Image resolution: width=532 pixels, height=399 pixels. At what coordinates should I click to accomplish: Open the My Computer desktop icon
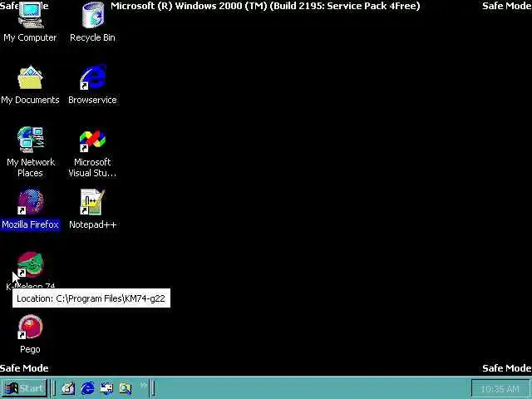31,15
